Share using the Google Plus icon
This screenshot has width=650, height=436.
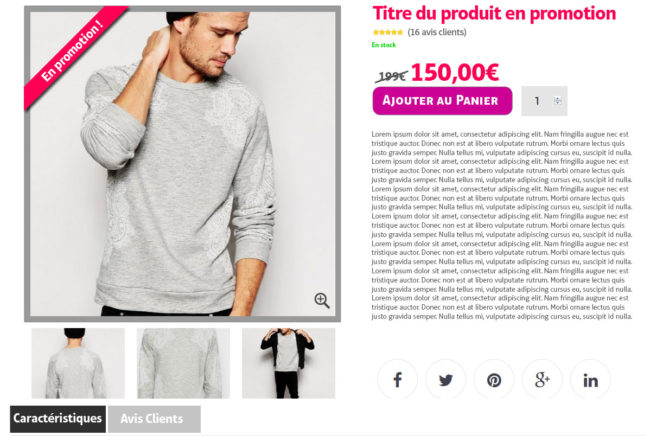pyautogui.click(x=542, y=379)
